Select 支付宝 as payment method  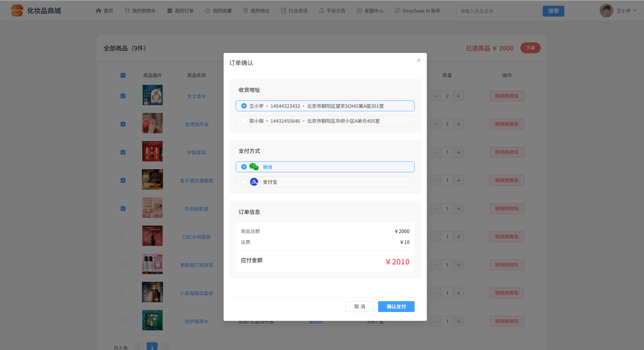click(x=244, y=182)
